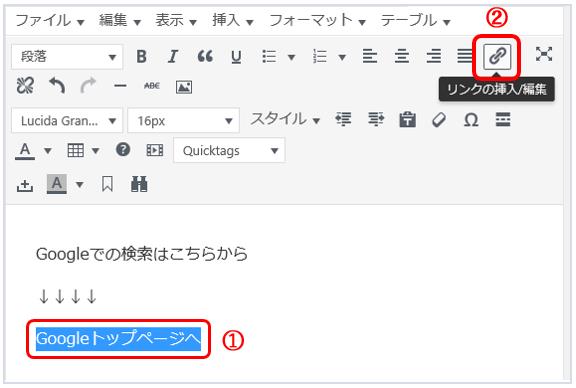This screenshot has height=388, width=576.
Task: Increase indent of paragraph
Action: [375, 119]
